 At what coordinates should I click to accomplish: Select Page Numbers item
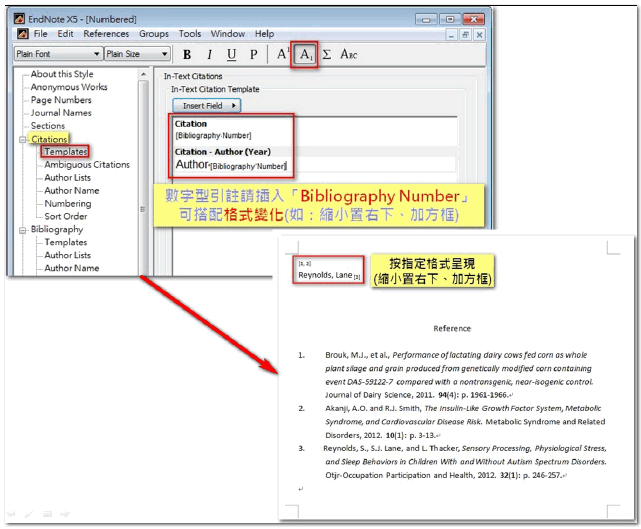[x=61, y=100]
